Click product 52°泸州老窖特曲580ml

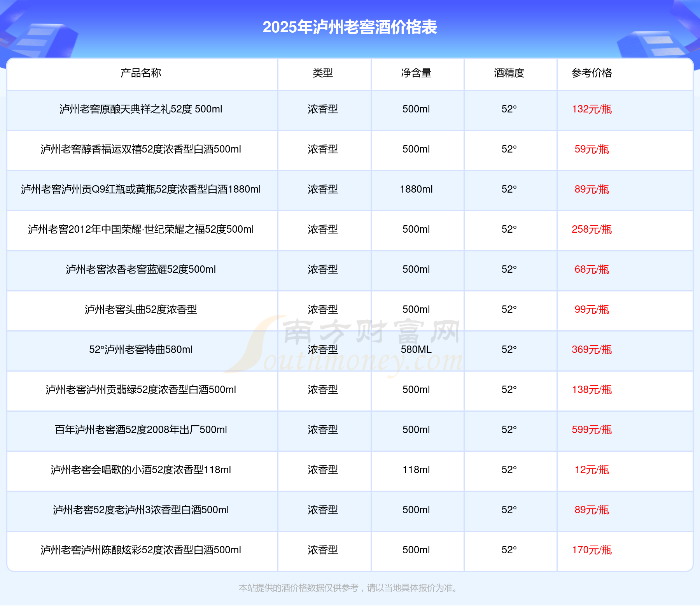(141, 349)
